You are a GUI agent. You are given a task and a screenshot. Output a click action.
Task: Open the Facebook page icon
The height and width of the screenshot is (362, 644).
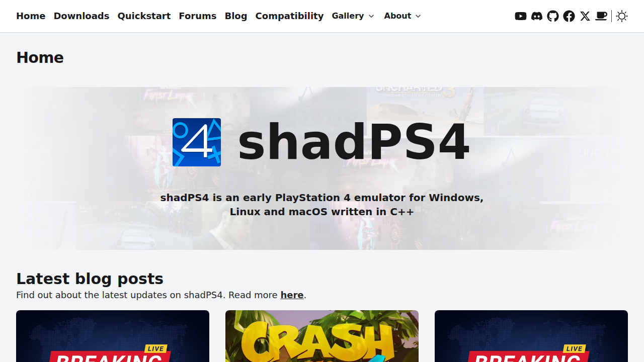point(569,16)
